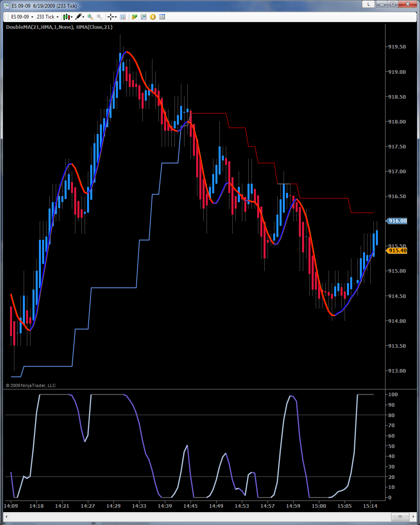Screen dimensions: 420x525
Task: Click the chart window title bar icon
Action: pyautogui.click(x=6, y=6)
